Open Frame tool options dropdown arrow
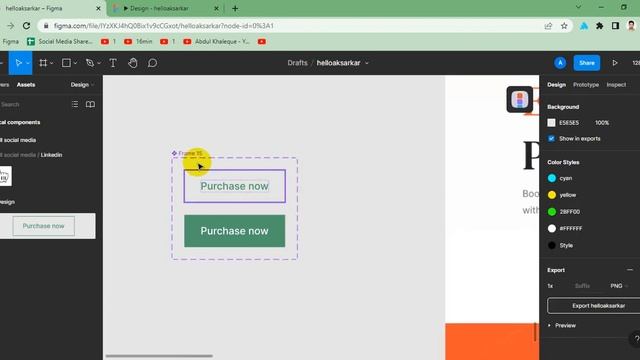Screen dimensions: 640x360 pyautogui.click(x=51, y=63)
